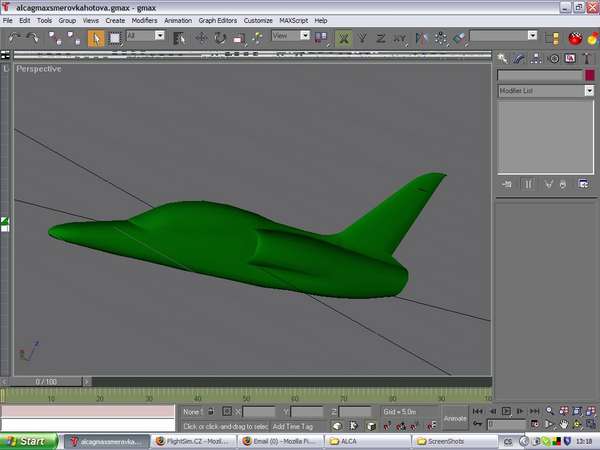Image resolution: width=600 pixels, height=450 pixels.
Task: Click the Zoom viewport navigation tool
Action: pos(550,411)
